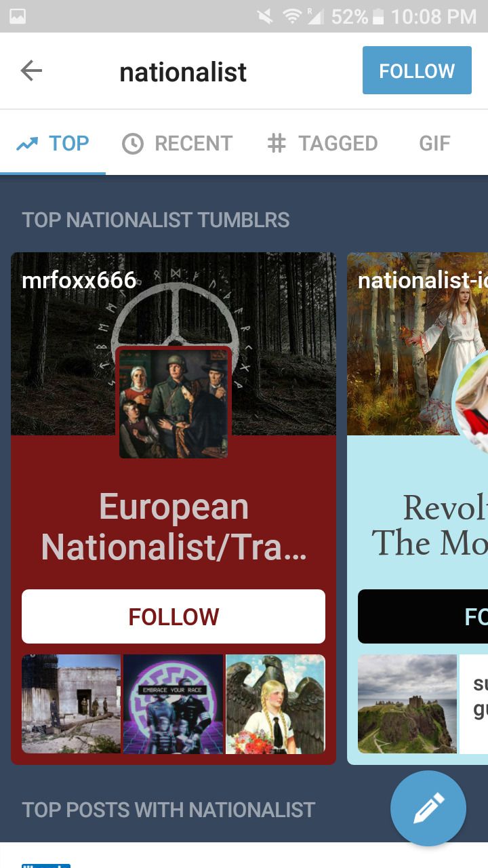The height and width of the screenshot is (868, 488).
Task: Select the TOP tab
Action: coord(53,143)
